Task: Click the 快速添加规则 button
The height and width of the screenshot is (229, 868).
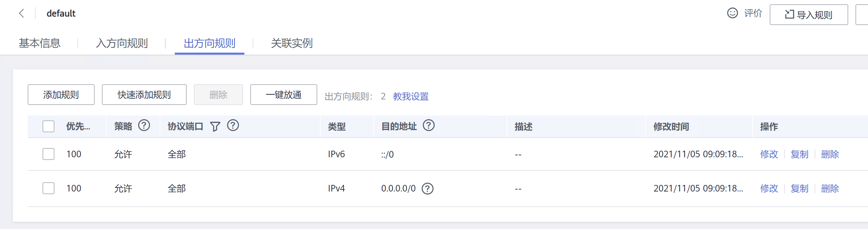Action: coord(144,94)
